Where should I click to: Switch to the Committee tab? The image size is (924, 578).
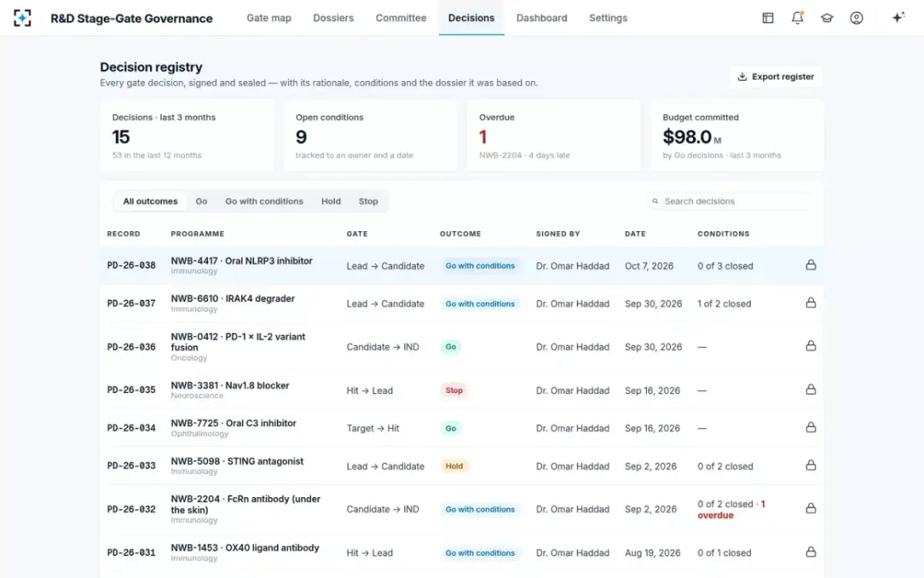point(400,18)
